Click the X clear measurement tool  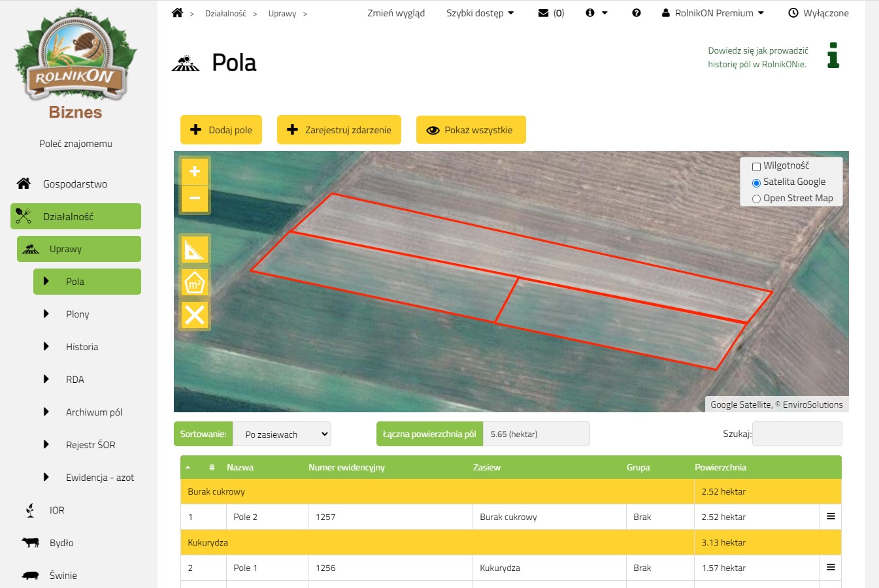click(x=195, y=315)
